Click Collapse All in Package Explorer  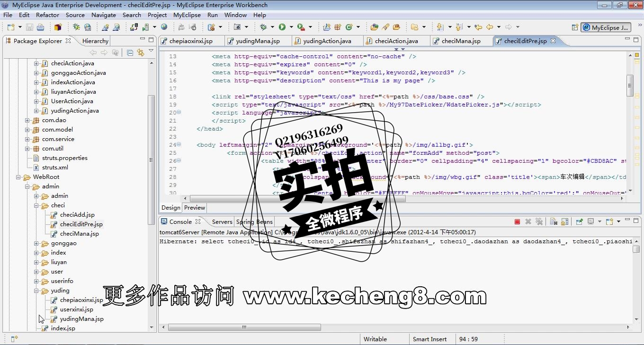[x=130, y=53]
